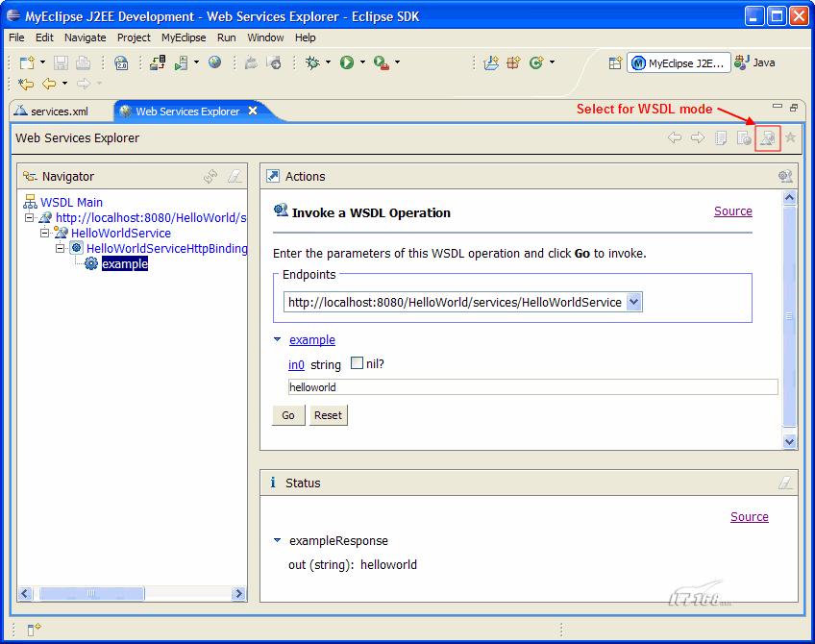815x644 pixels.
Task: Switch to WSDL mode using highlighted toolbar icon
Action: tap(767, 137)
